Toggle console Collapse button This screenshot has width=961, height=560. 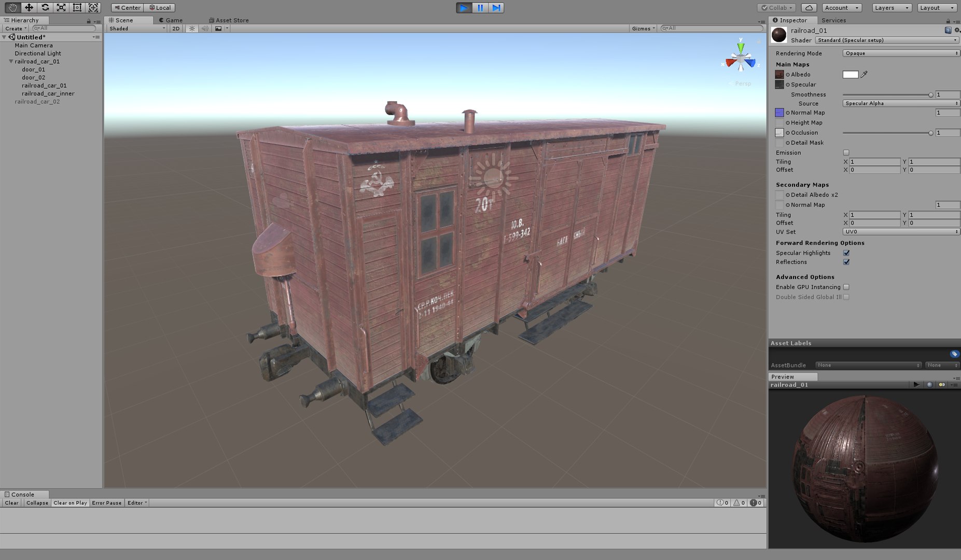37,503
